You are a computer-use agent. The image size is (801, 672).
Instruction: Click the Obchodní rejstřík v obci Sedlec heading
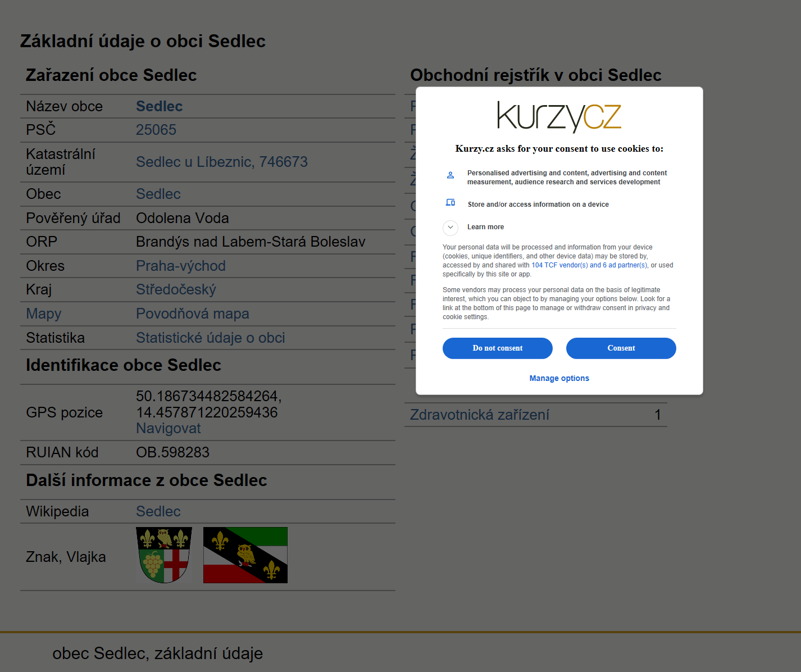(x=535, y=75)
